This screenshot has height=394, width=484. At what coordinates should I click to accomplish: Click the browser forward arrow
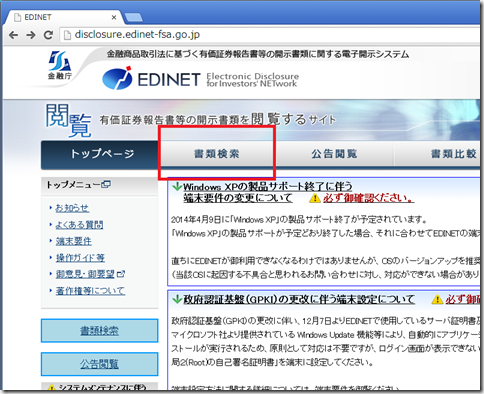pyautogui.click(x=31, y=35)
